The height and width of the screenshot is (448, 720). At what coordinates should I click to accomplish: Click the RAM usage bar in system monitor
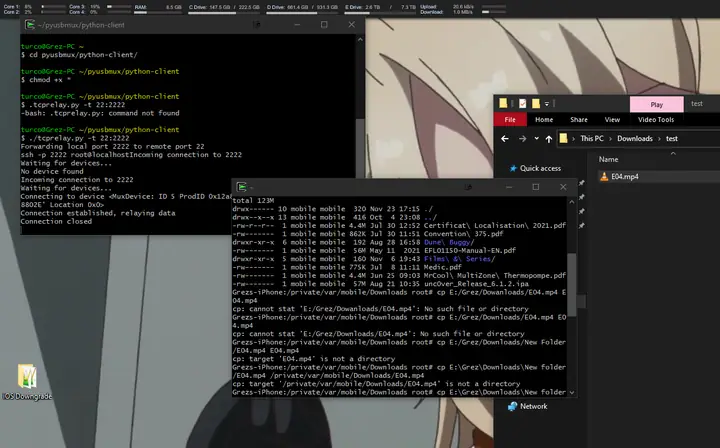point(158,13)
